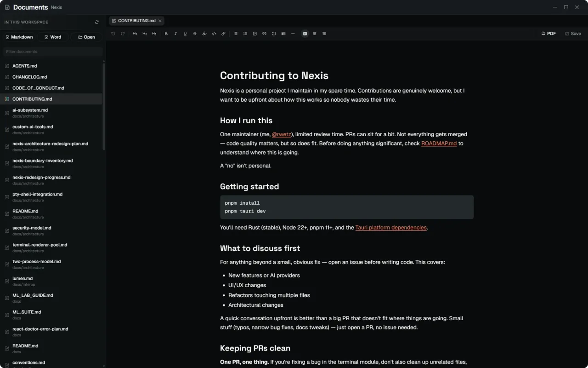
Task: Switch to the CONTRIBUTING.md tab
Action: (136, 21)
